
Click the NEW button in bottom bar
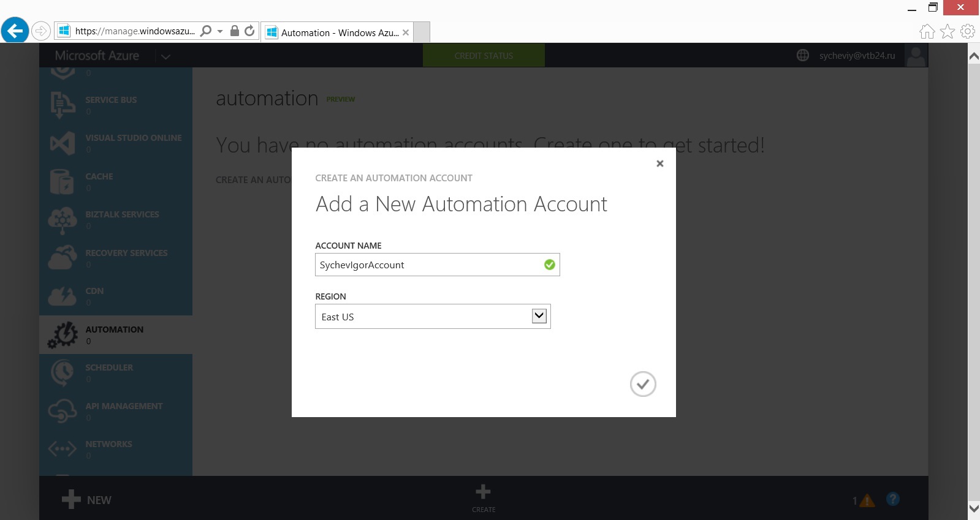click(x=86, y=500)
